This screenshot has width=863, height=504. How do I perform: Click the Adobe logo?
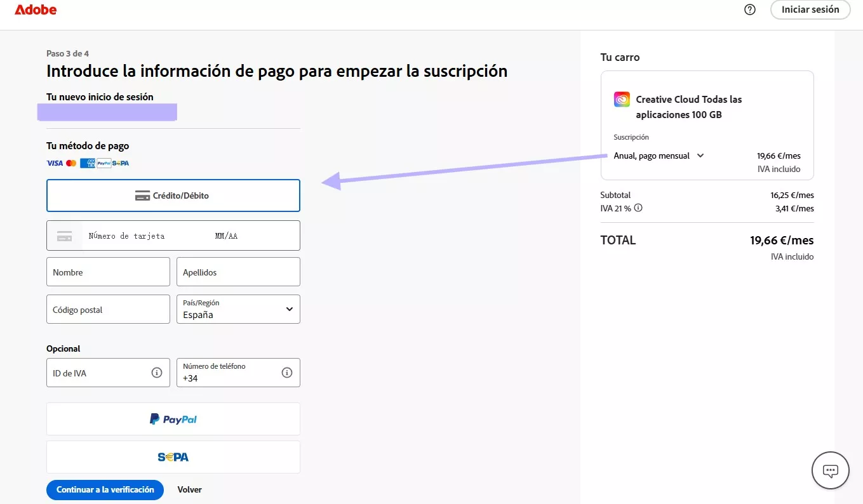pos(36,10)
